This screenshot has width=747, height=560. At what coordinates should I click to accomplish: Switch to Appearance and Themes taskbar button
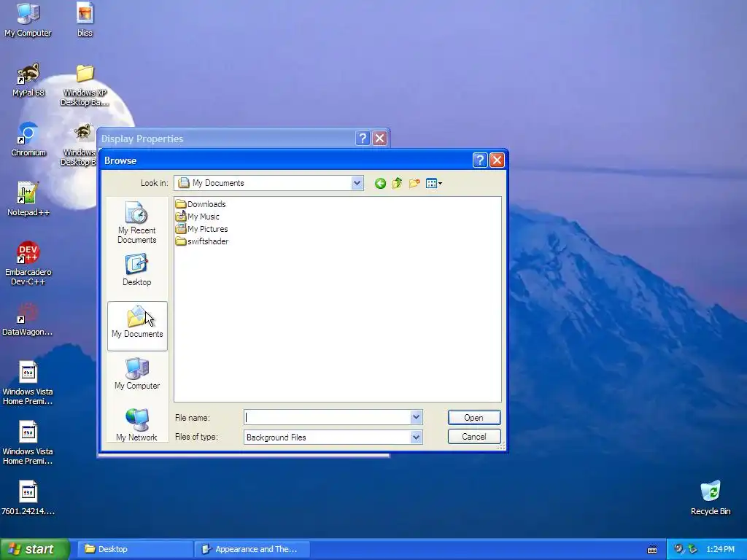click(x=252, y=549)
